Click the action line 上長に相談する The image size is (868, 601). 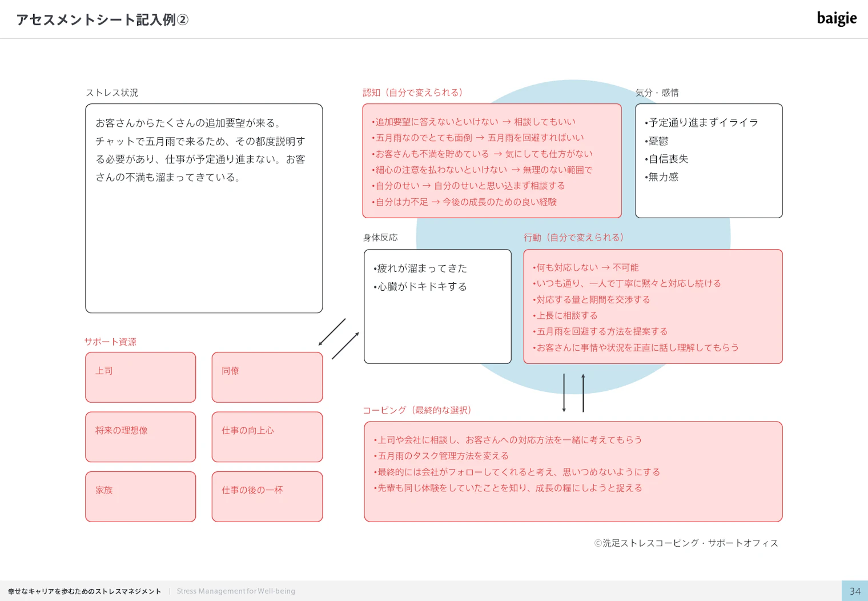point(565,315)
